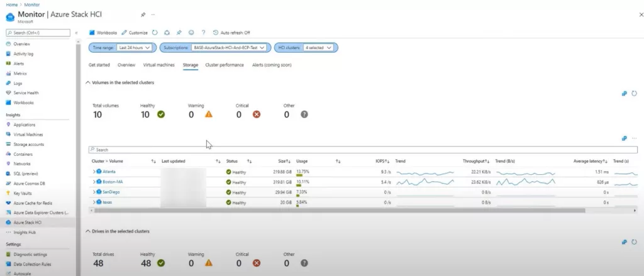Open Diagnostic settings in left menu
Image resolution: width=644 pixels, height=276 pixels.
tap(30, 255)
